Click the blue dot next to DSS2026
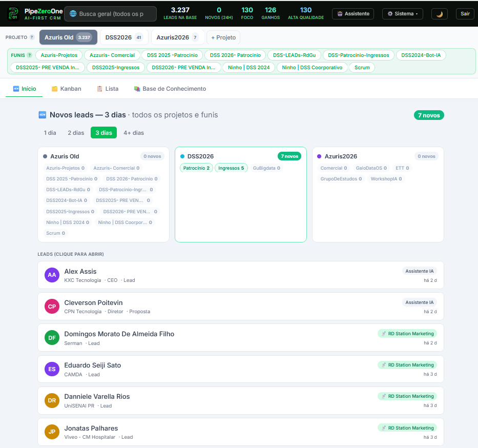Viewport: 478px width, 448px height. pyautogui.click(x=182, y=156)
